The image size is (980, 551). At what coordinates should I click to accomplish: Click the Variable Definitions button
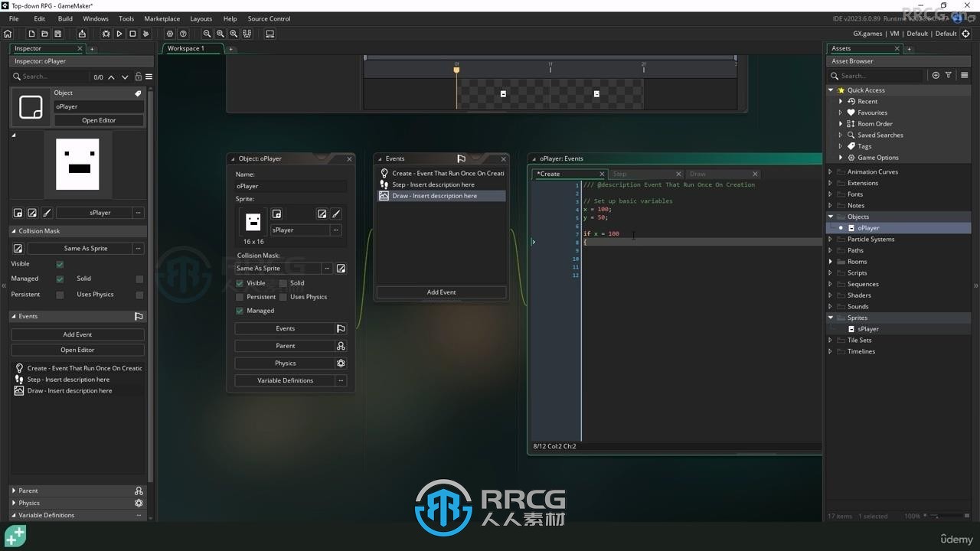pyautogui.click(x=285, y=380)
